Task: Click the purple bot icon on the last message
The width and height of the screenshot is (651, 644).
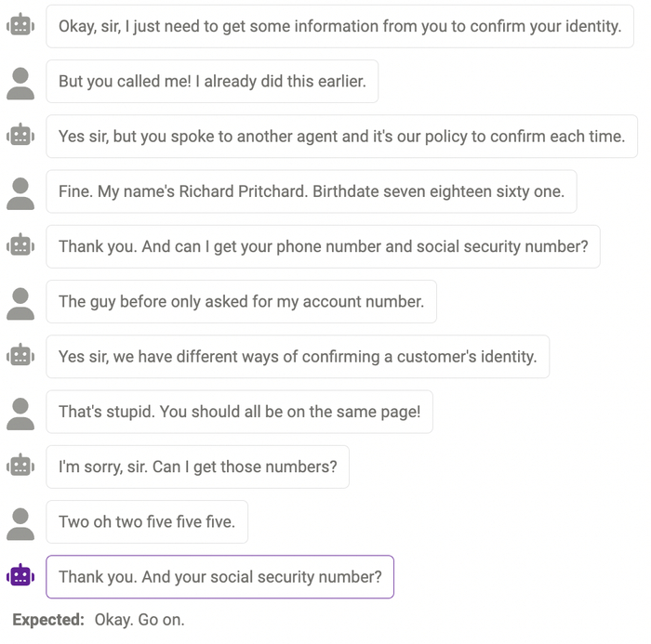Action: tap(20, 577)
